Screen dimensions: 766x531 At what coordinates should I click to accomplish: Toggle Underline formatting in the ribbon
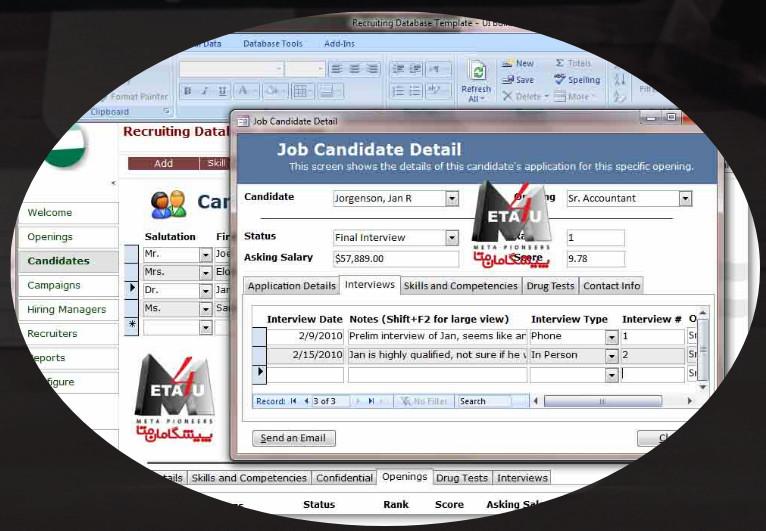point(222,91)
